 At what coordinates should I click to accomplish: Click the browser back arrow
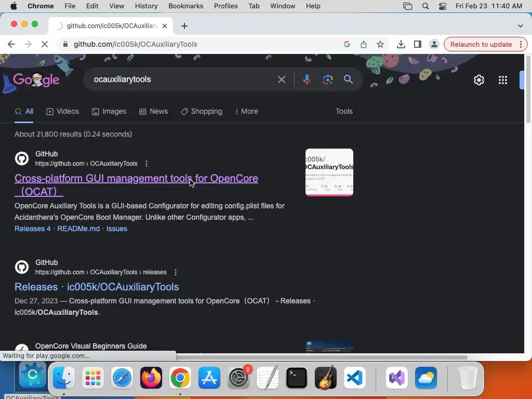click(11, 44)
